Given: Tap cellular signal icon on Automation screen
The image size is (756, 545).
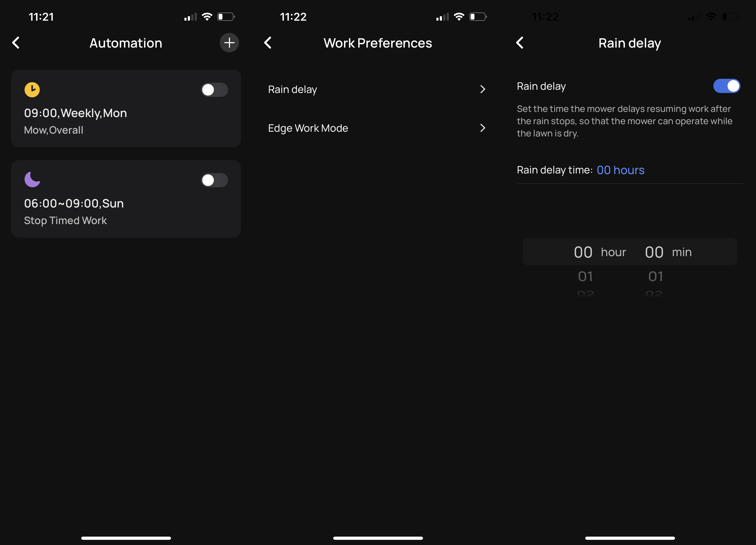Looking at the screenshot, I should [190, 17].
